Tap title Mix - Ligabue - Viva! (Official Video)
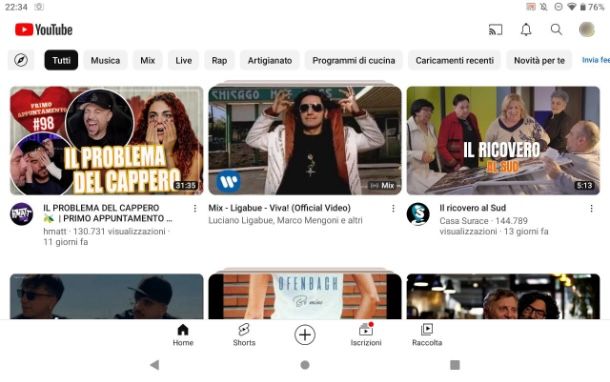Viewport: 610px width, 382px height. [279, 208]
